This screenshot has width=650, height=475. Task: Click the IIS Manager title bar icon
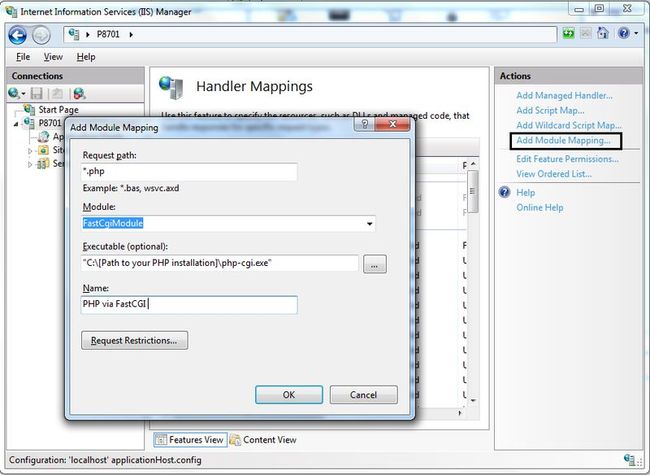(x=12, y=12)
